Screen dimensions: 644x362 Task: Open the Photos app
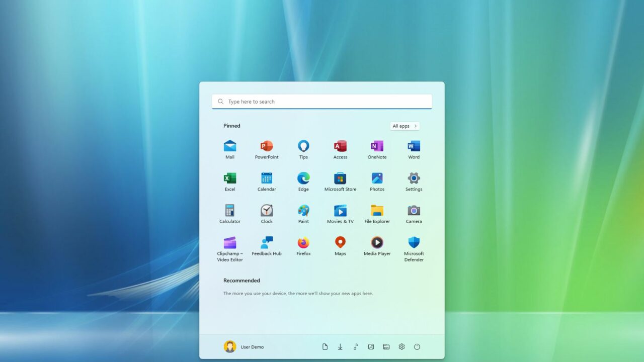click(x=377, y=182)
